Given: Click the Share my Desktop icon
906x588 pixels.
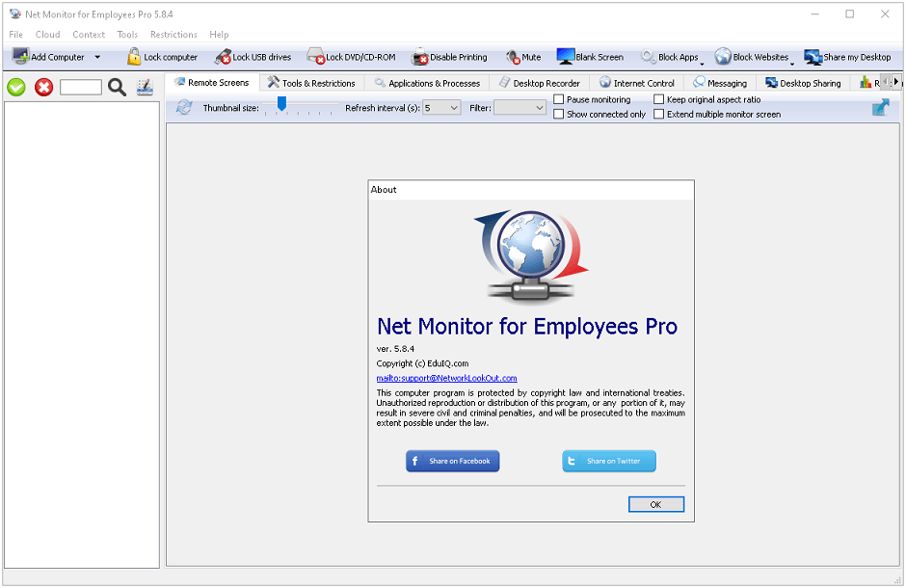Looking at the screenshot, I should pyautogui.click(x=813, y=57).
